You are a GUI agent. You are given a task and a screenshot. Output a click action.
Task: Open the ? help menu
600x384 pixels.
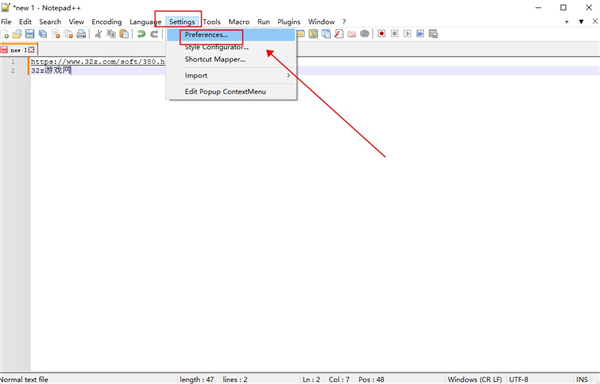[x=344, y=22]
